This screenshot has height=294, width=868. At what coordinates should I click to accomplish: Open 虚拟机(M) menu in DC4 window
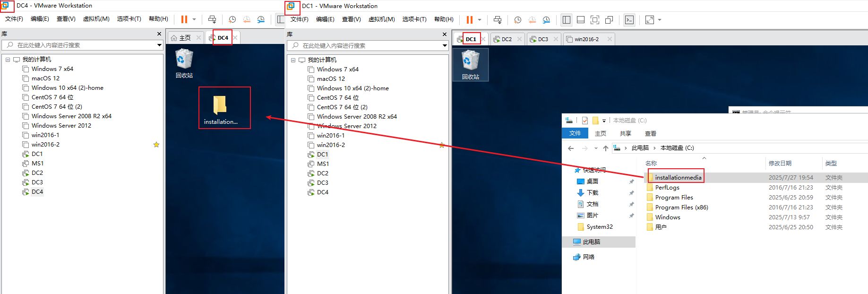(96, 19)
